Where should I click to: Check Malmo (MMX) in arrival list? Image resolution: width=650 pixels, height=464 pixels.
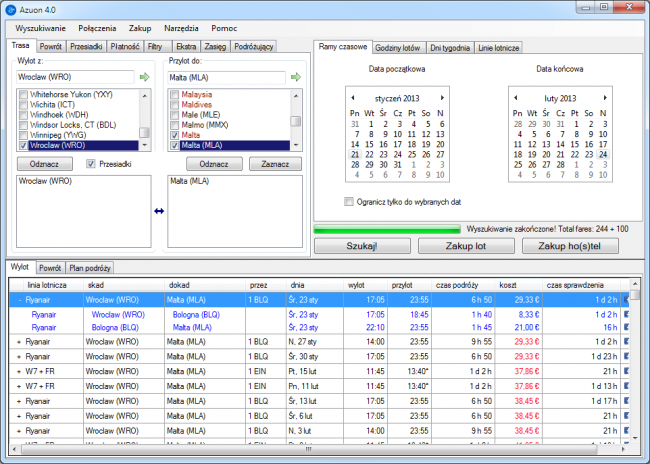[x=175, y=123]
